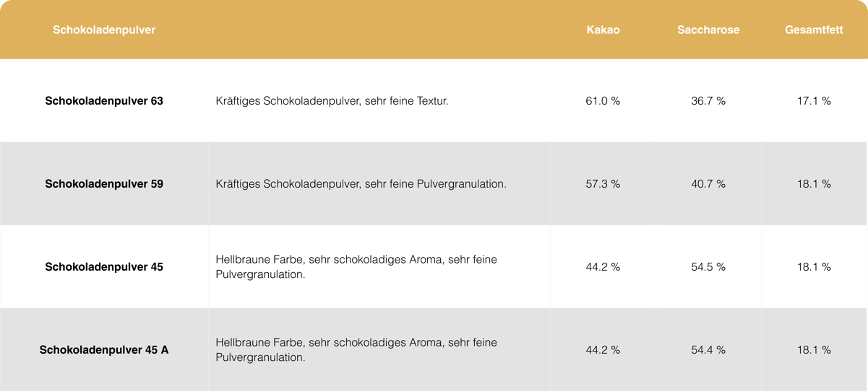Select the Schokoladenpulver 45 product name
868x392 pixels.
(104, 267)
